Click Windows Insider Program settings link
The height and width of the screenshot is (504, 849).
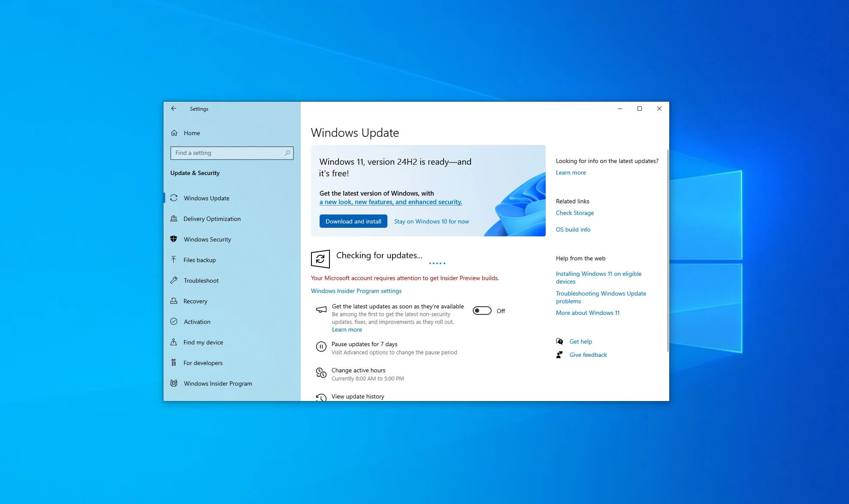[x=356, y=290]
